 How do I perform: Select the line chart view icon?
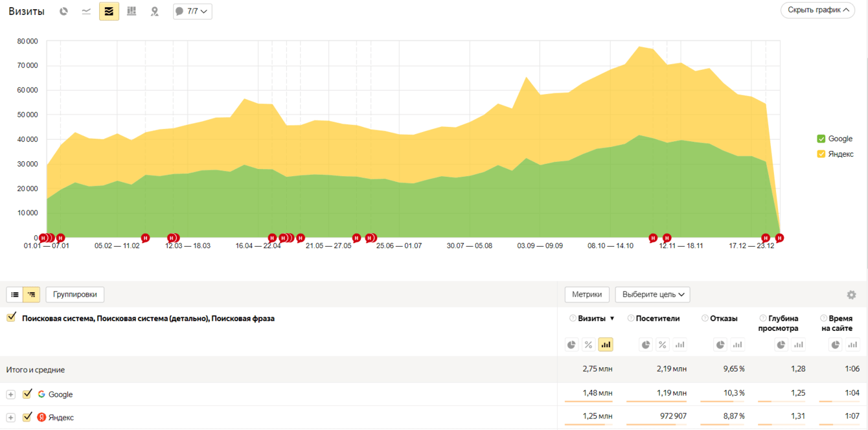pos(86,11)
